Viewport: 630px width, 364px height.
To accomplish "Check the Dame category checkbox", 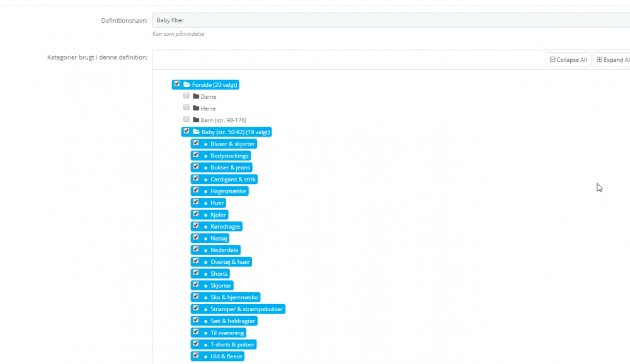I will tap(186, 96).
